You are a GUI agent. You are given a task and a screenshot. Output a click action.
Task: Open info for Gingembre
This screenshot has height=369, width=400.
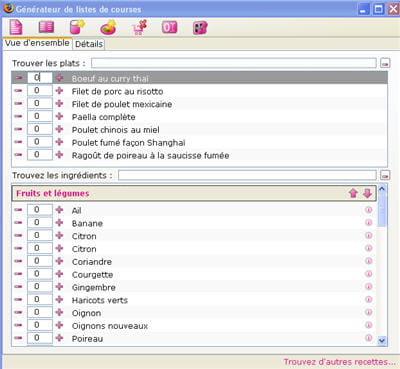[369, 286]
